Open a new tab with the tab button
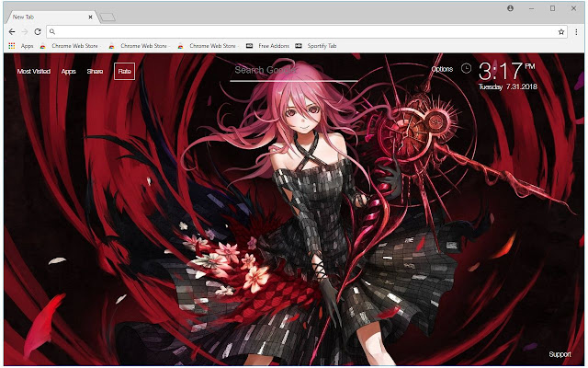The height and width of the screenshot is (368, 588). point(108,17)
